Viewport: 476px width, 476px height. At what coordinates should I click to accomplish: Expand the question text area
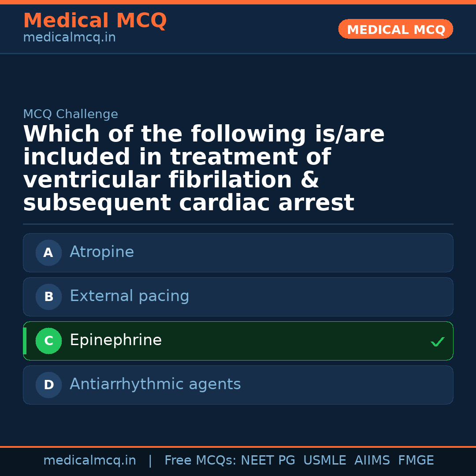coord(203,167)
